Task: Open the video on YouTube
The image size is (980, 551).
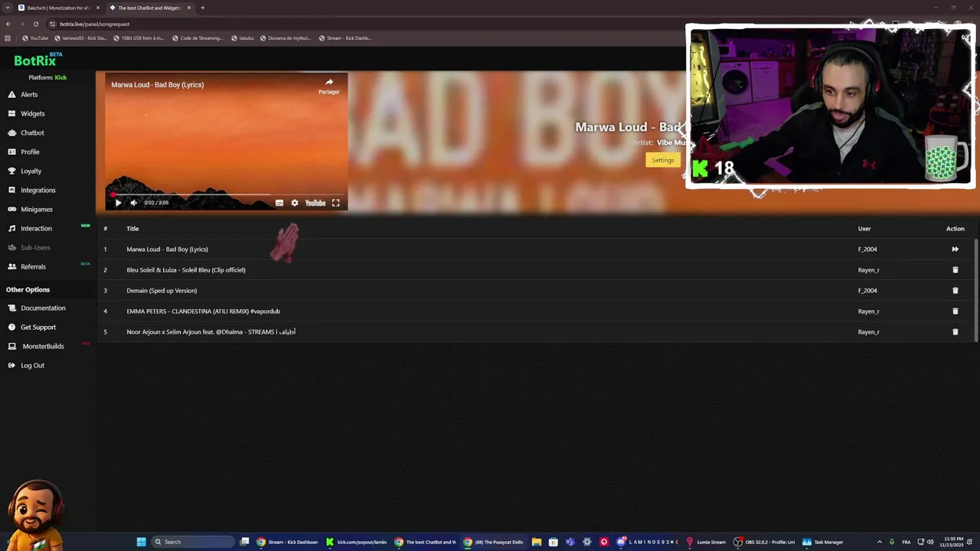Action: pyautogui.click(x=315, y=203)
